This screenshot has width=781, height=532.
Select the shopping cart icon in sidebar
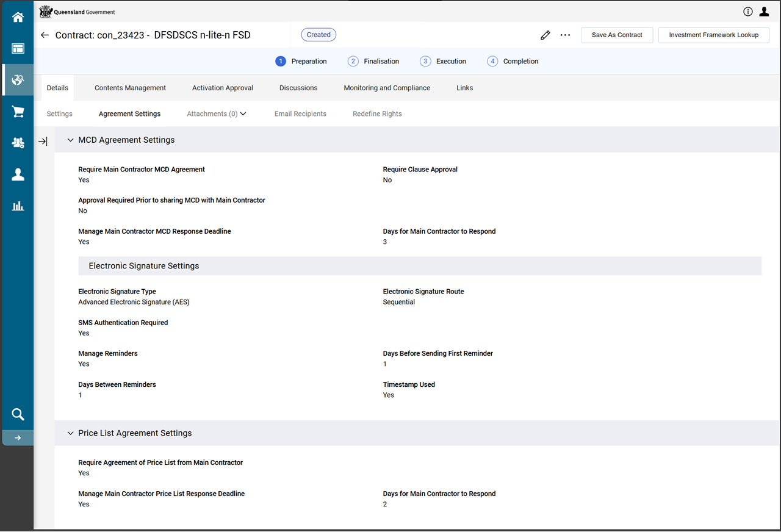click(17, 111)
